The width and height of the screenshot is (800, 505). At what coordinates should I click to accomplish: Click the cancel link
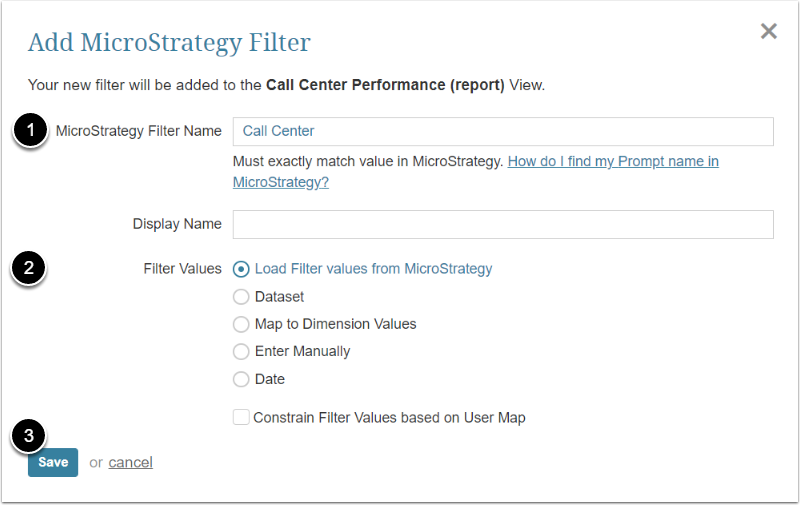pyautogui.click(x=131, y=462)
